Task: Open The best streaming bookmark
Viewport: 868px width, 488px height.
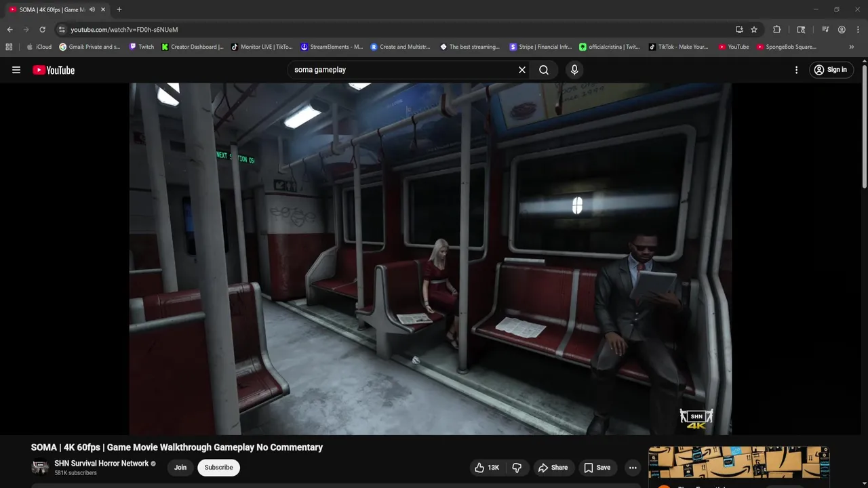Action: pos(470,47)
